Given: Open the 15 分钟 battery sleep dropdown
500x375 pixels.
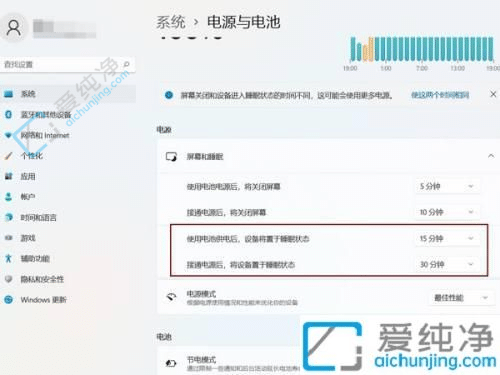Looking at the screenshot, I should tap(447, 238).
